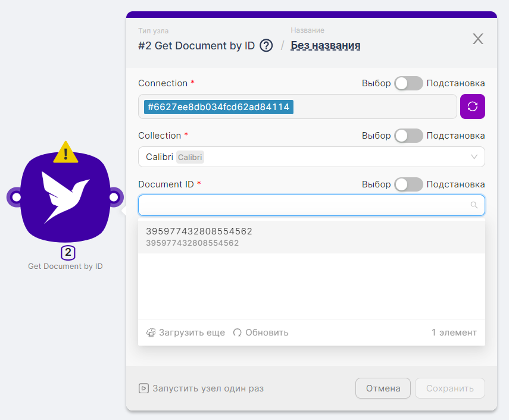Click the Document ID search input field
Image resolution: width=509 pixels, height=420 pixels.
coord(304,205)
